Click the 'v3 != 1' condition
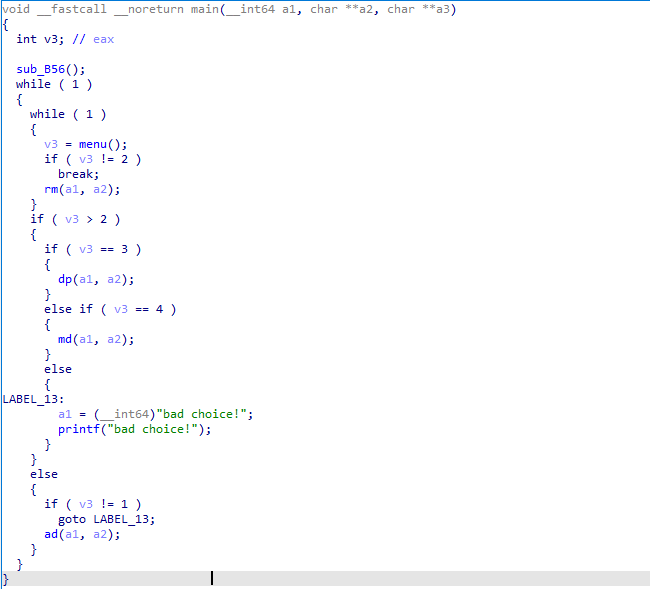This screenshot has height=589, width=650. point(104,504)
